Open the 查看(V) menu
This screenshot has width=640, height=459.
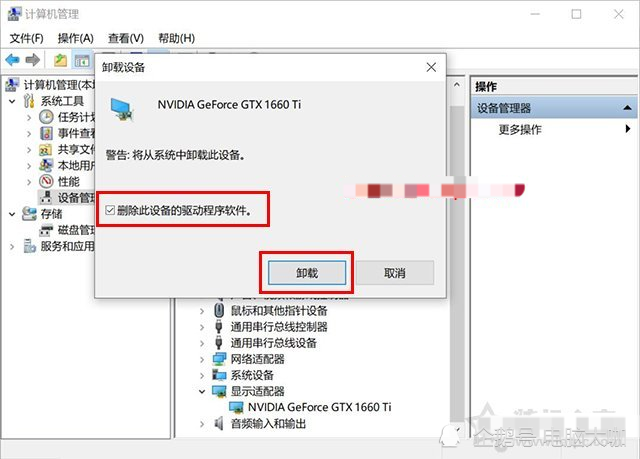(126, 38)
